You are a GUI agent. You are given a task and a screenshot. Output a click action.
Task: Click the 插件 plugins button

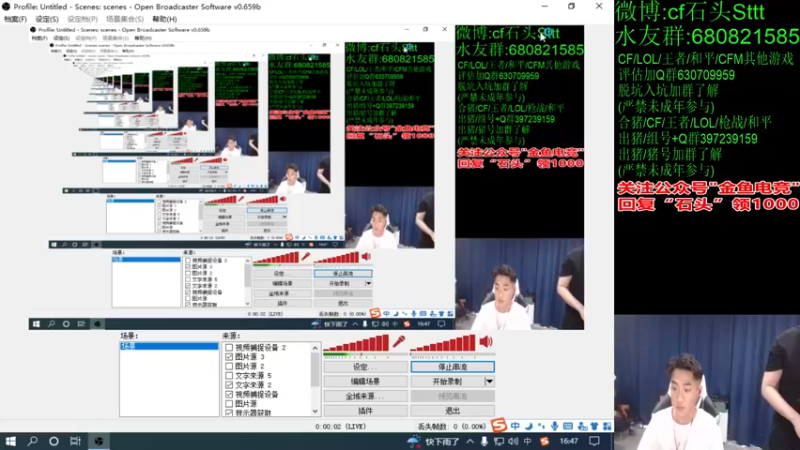(x=366, y=411)
